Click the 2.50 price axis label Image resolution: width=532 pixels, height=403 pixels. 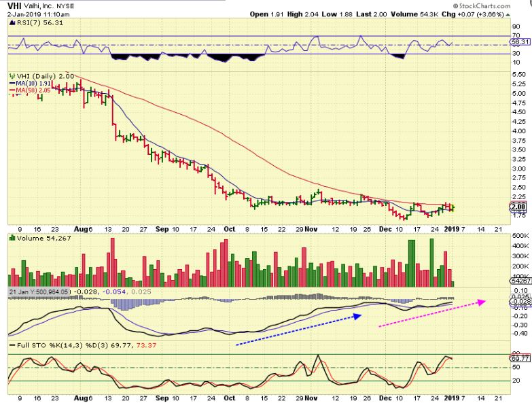(x=520, y=188)
